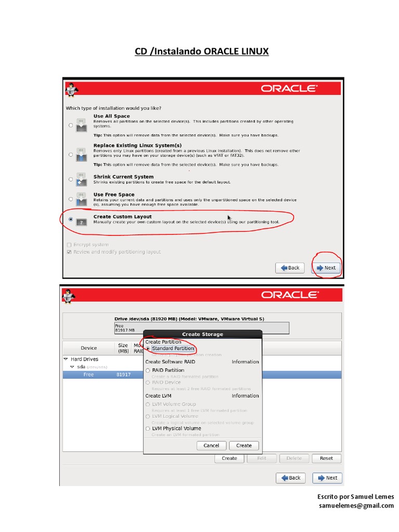Viewport: 399px width, 532px height.
Task: Select LVM Volume Group radio option
Action: coord(148,404)
